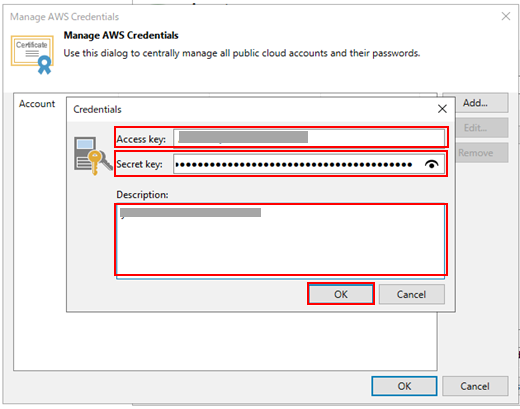Click into the Secret key field
The image size is (520, 409).
(x=309, y=164)
